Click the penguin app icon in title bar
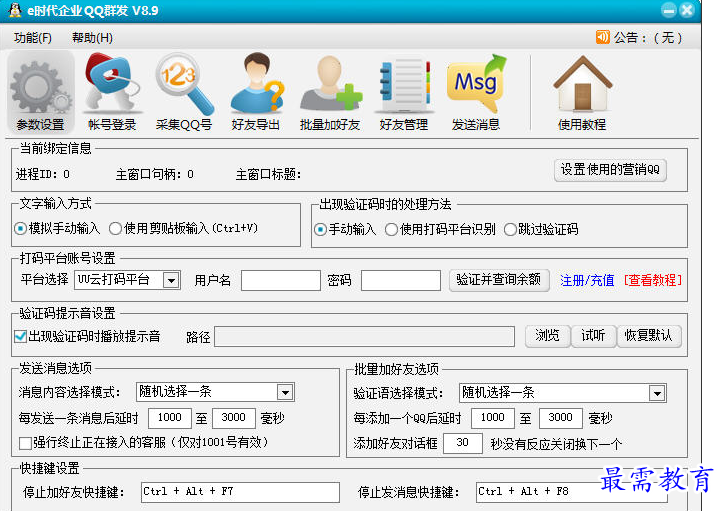722x511 pixels. click(x=15, y=10)
